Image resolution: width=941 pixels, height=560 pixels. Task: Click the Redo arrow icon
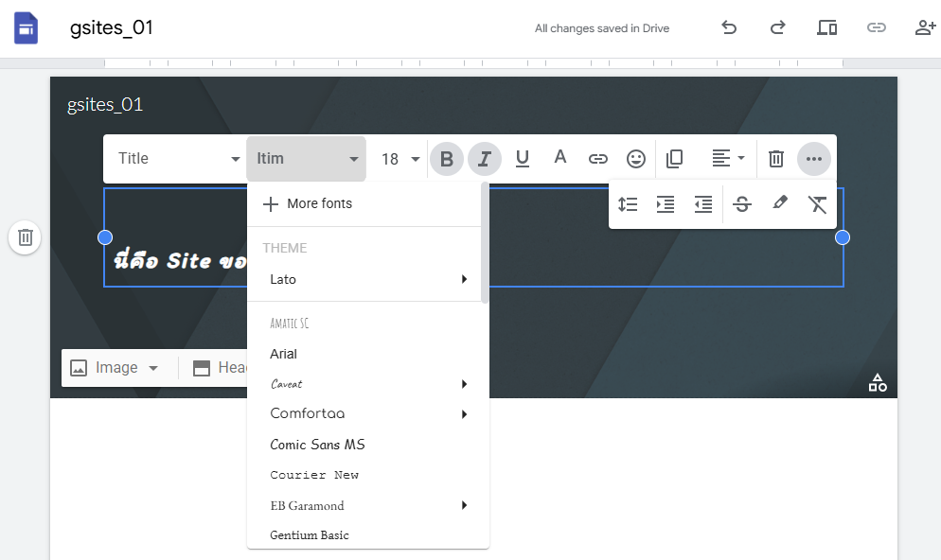click(778, 27)
